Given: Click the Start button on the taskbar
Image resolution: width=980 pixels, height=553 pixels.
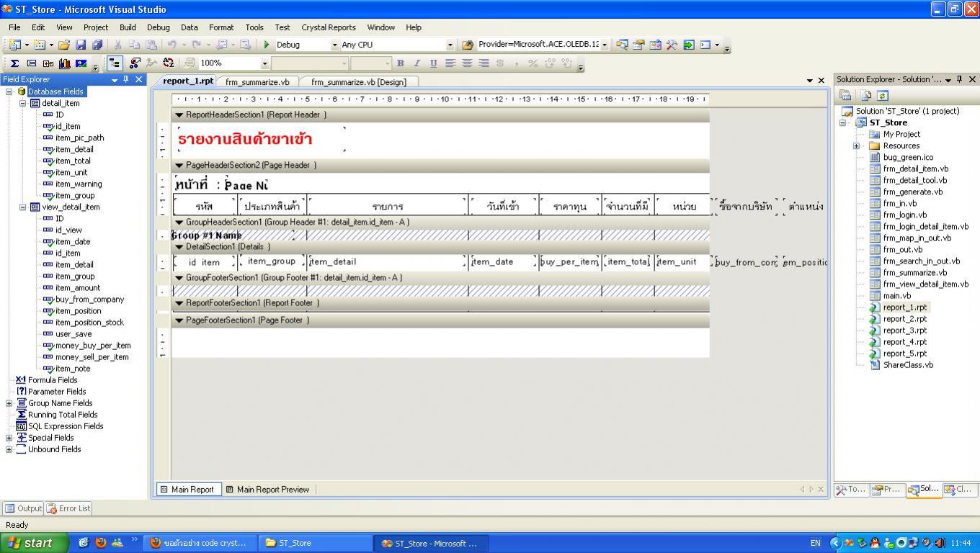Looking at the screenshot, I should (35, 543).
